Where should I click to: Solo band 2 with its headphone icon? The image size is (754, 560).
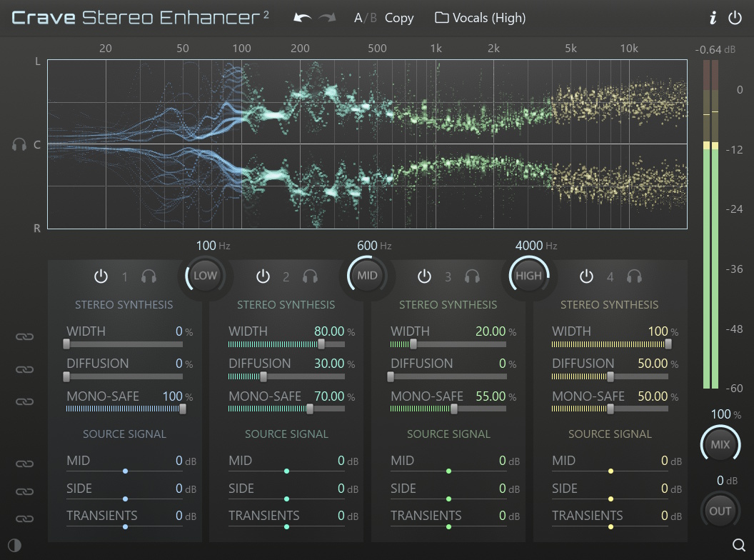click(310, 276)
